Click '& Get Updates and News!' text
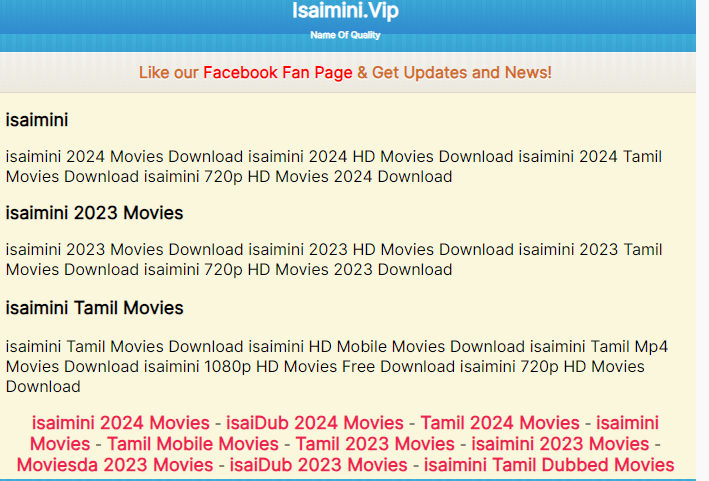709x481 pixels. coord(454,72)
